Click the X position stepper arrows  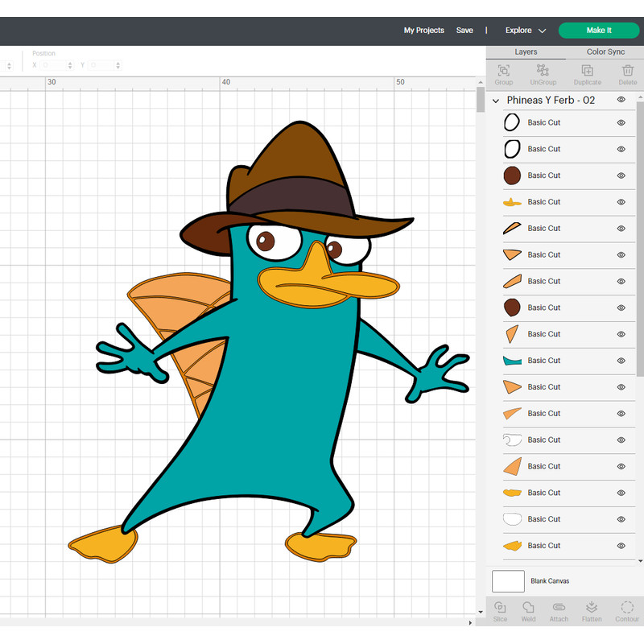point(70,65)
